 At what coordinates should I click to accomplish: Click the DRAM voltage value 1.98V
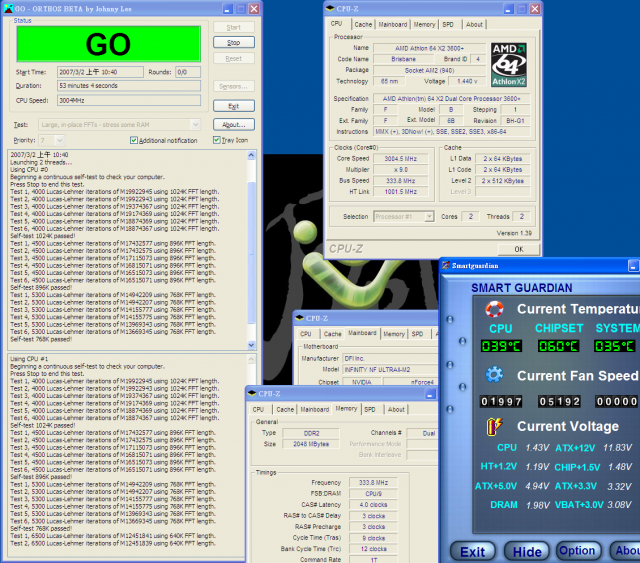(538, 505)
